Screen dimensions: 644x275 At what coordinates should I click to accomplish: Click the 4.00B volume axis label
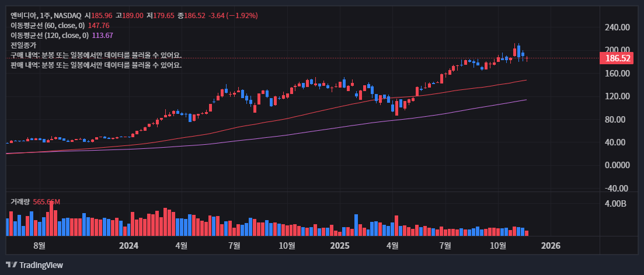pyautogui.click(x=615, y=204)
